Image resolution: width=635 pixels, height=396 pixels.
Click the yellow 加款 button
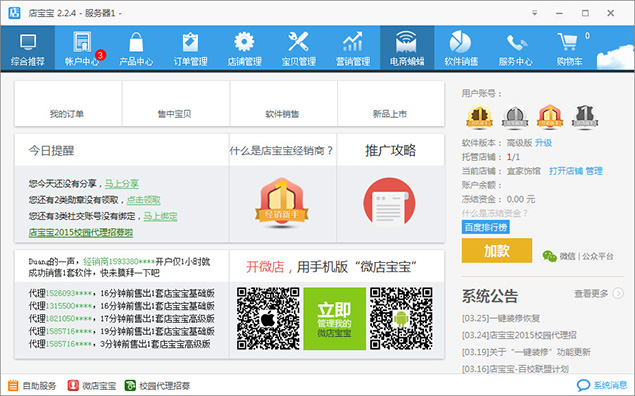pyautogui.click(x=497, y=251)
